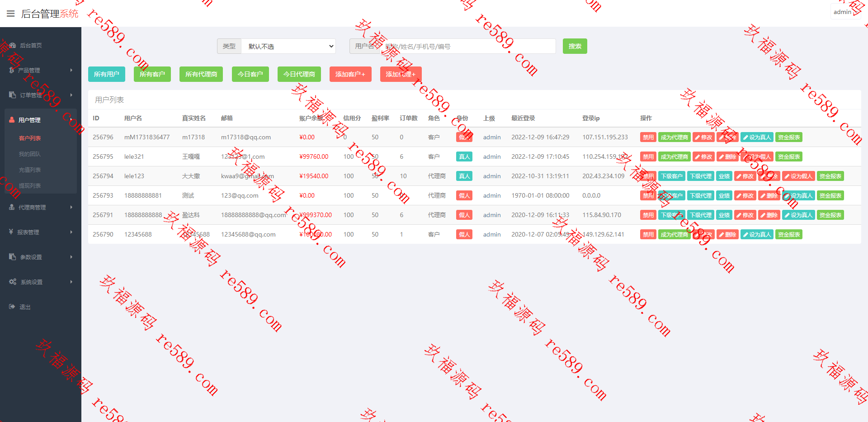
Task: Expand the 订单管理 sidebar menu
Action: pyautogui.click(x=41, y=95)
